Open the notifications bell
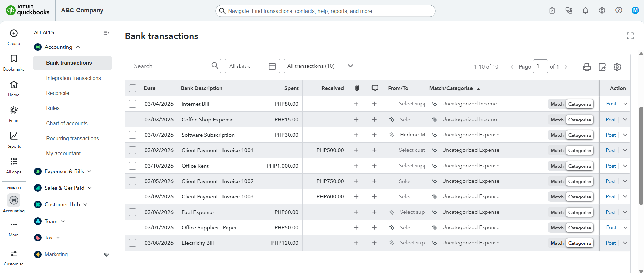This screenshot has width=644, height=273. [x=585, y=11]
